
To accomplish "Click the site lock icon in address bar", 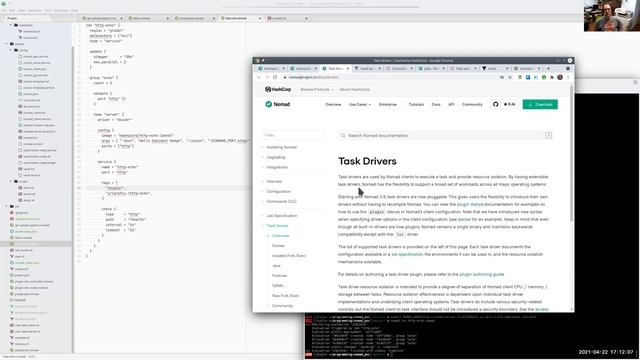I will click(285, 77).
